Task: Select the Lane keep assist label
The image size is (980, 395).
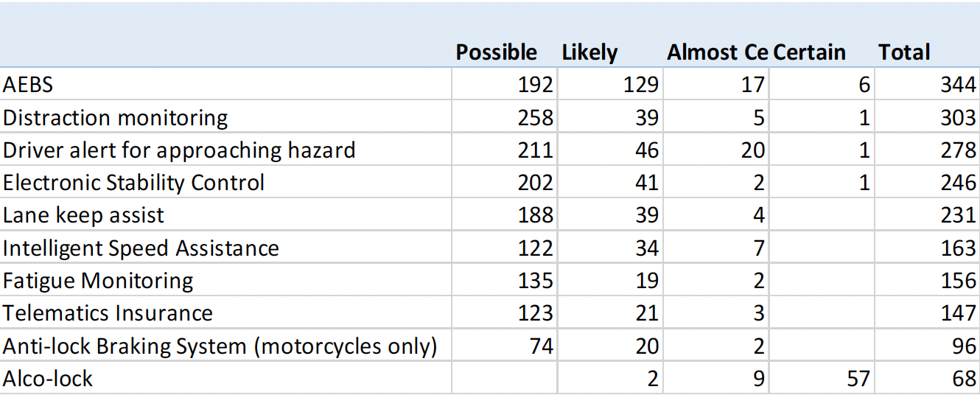Action: click(83, 215)
